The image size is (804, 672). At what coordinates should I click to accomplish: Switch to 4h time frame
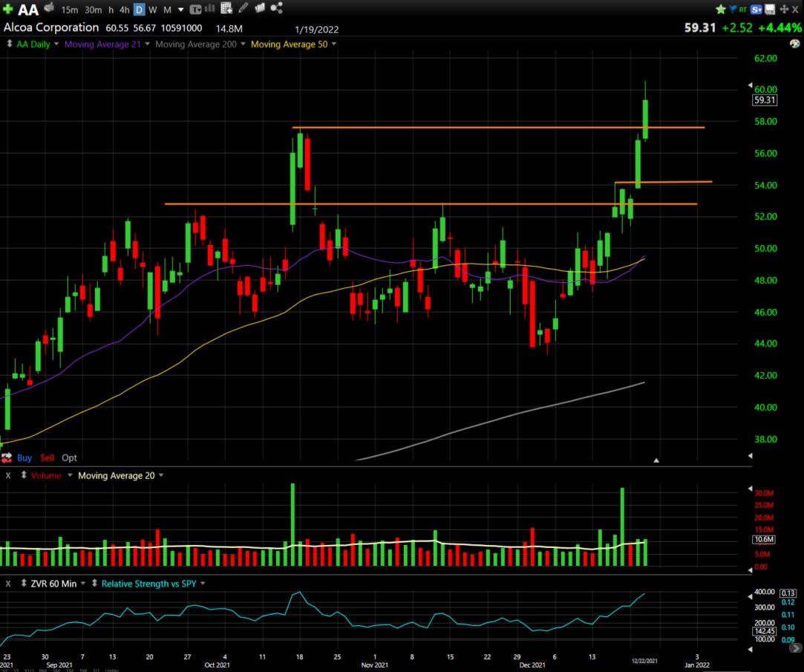point(124,10)
